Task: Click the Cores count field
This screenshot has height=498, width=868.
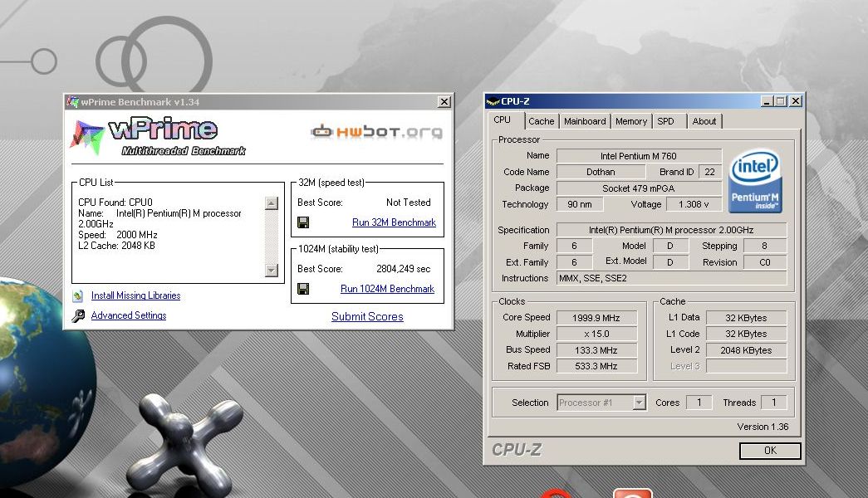Action: 699,403
